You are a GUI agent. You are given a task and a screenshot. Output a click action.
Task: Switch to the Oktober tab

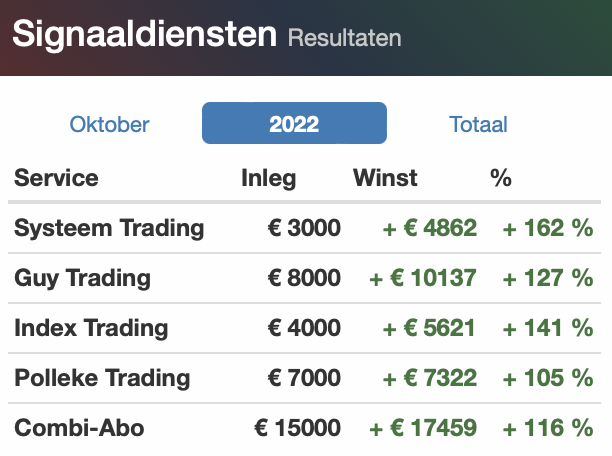click(109, 124)
